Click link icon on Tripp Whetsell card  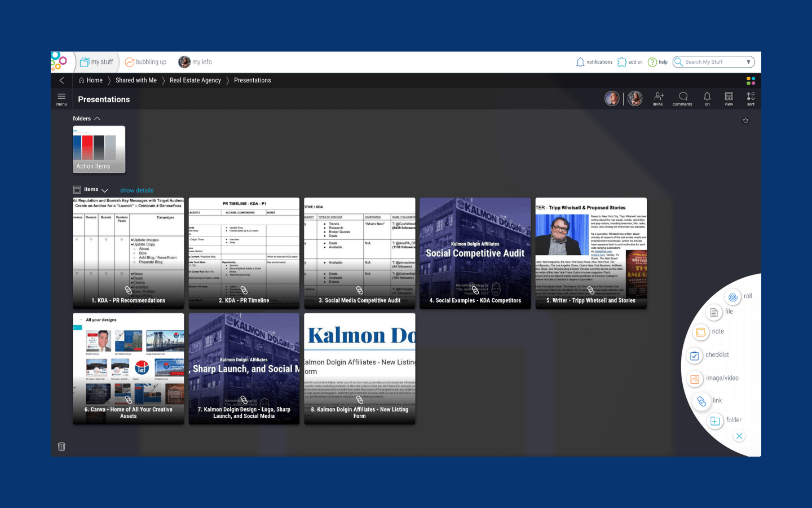[x=591, y=290]
